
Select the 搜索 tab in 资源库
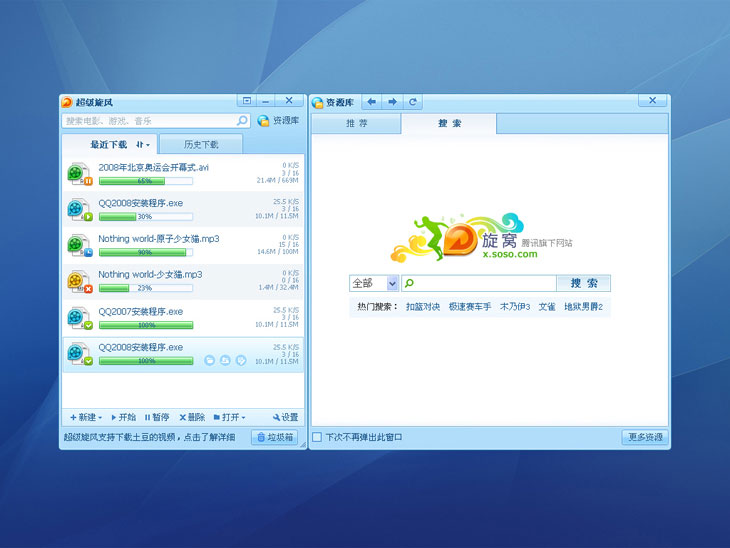pyautogui.click(x=449, y=123)
